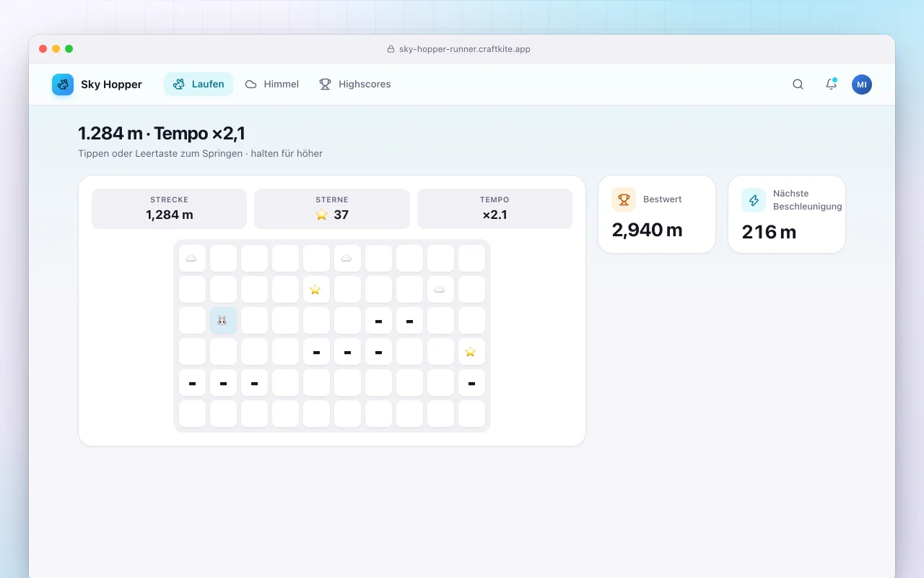Click the lightning icon on Nächste Beschleunigung card
Viewport: 924px width, 578px height.
(x=754, y=200)
